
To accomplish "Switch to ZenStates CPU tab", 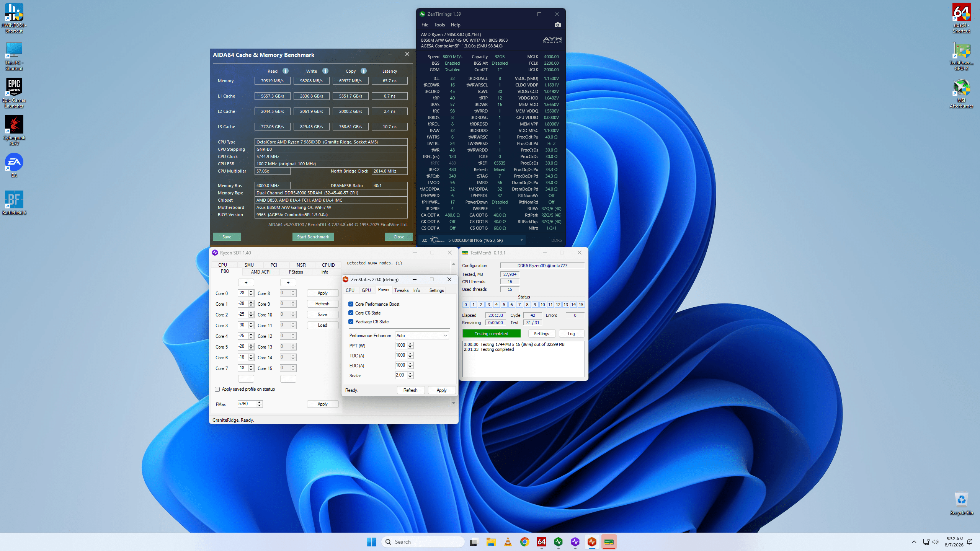I will [350, 290].
